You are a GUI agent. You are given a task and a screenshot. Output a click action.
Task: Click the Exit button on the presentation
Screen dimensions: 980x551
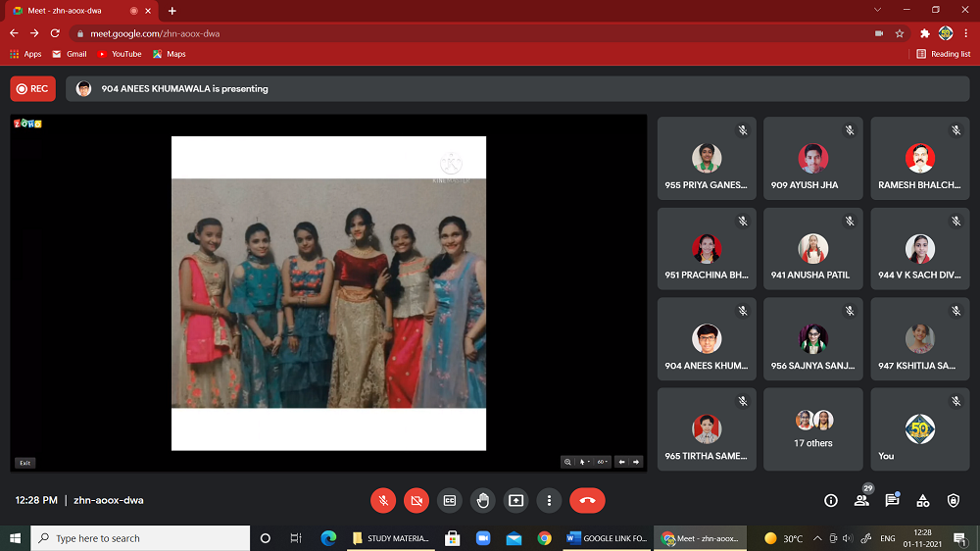pyautogui.click(x=24, y=463)
